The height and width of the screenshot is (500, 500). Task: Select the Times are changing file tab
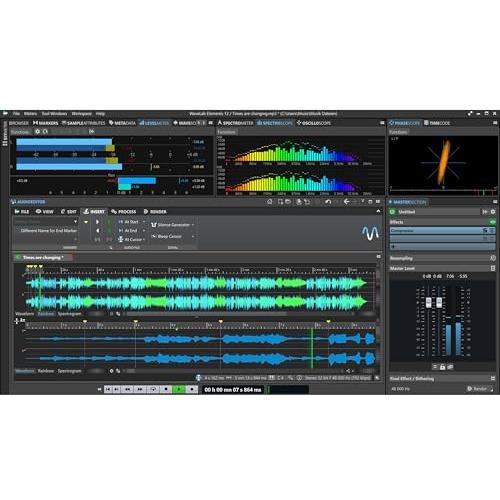click(x=42, y=257)
